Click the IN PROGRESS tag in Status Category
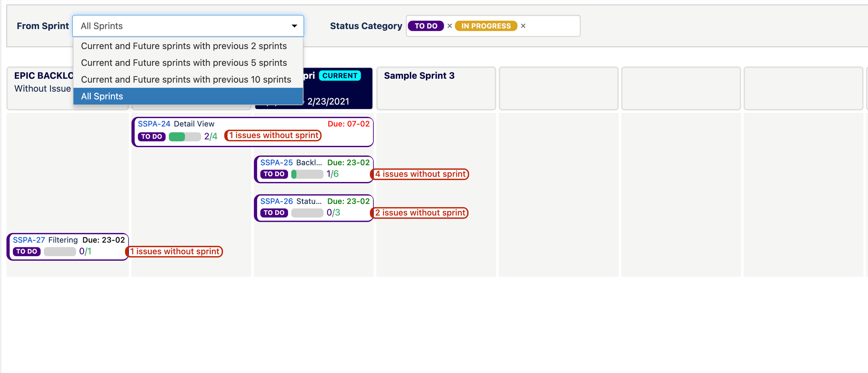Image resolution: width=868 pixels, height=373 pixels. [x=486, y=26]
